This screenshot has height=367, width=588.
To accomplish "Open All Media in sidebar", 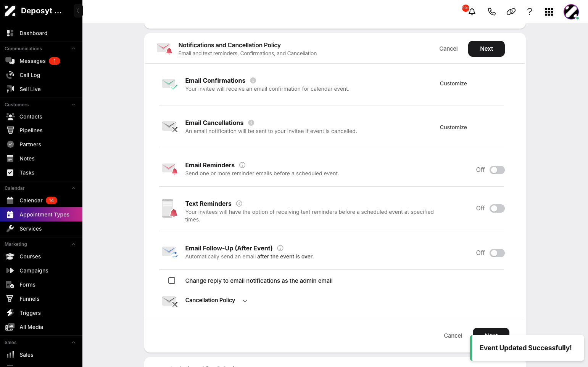I will click(x=41, y=327).
